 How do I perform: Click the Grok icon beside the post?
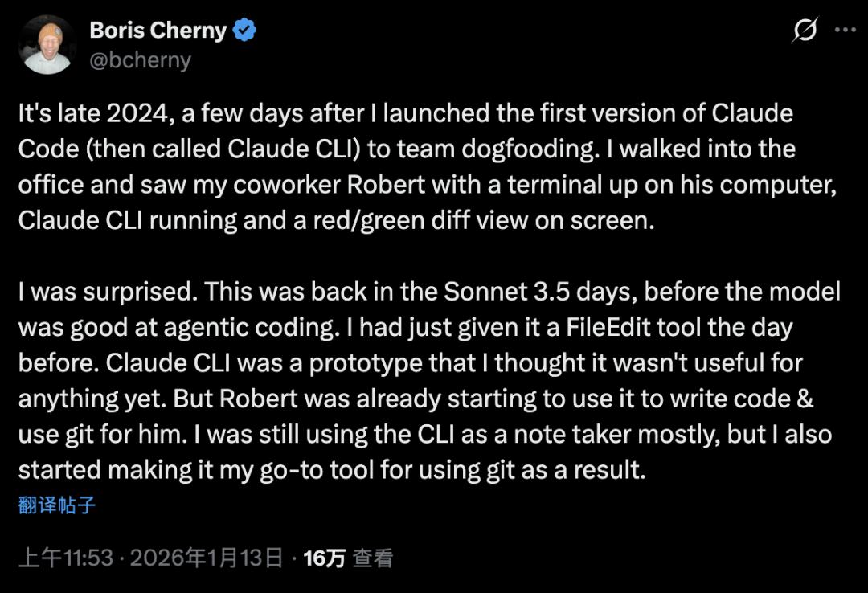coord(805,31)
